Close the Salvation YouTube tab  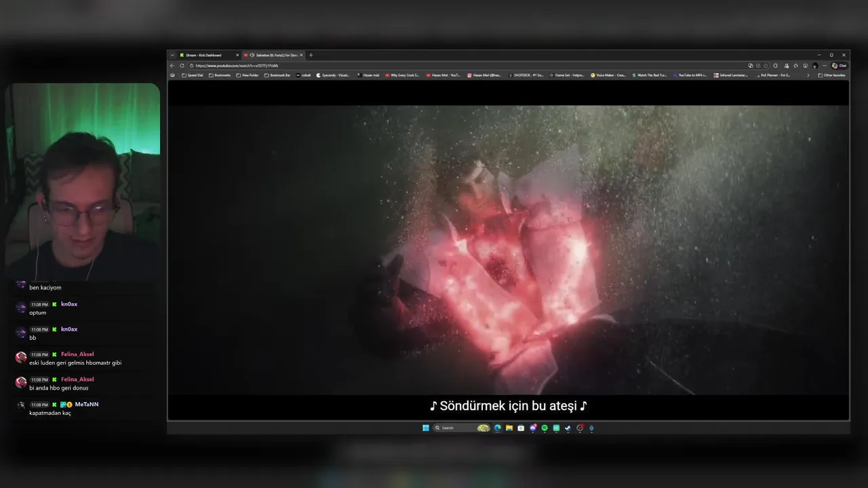[301, 55]
